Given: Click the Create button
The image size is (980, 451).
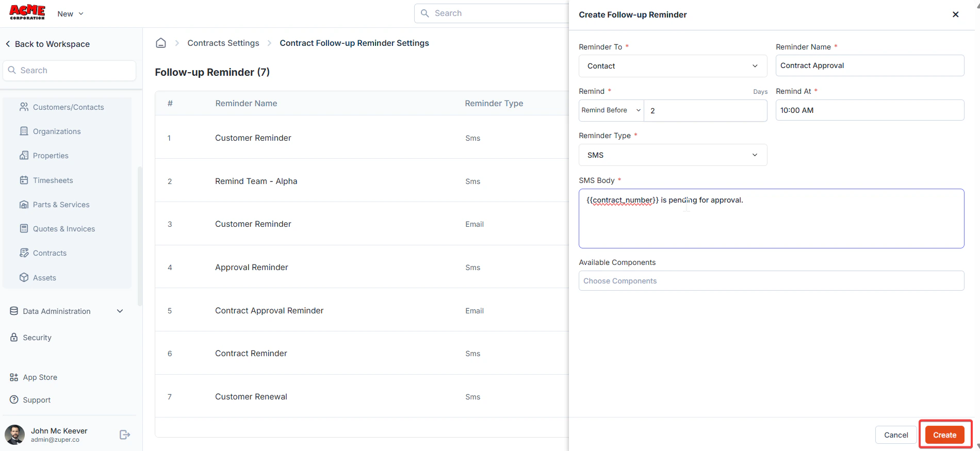Looking at the screenshot, I should click(x=944, y=435).
